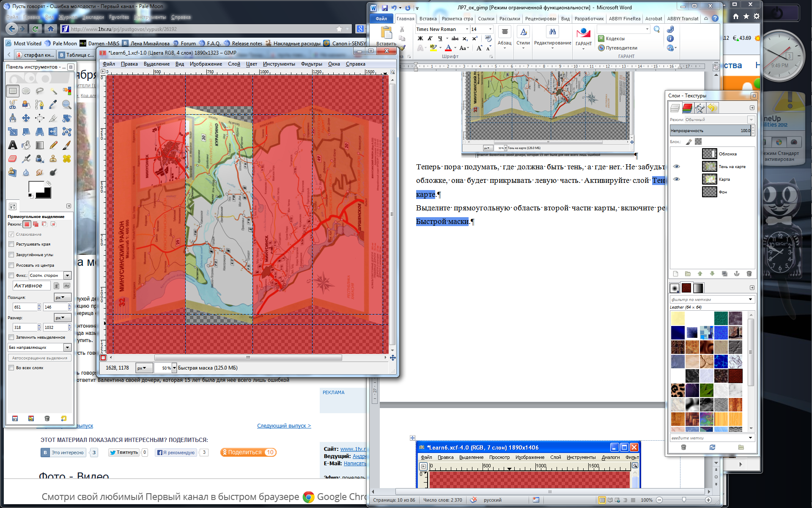Select the Flip tool
This screenshot has width=812, height=508.
[53, 132]
